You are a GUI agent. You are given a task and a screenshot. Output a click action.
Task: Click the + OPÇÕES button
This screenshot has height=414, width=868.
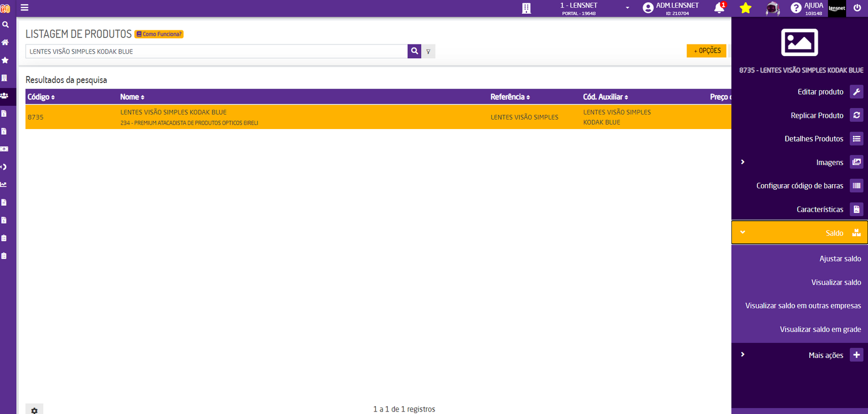point(707,51)
